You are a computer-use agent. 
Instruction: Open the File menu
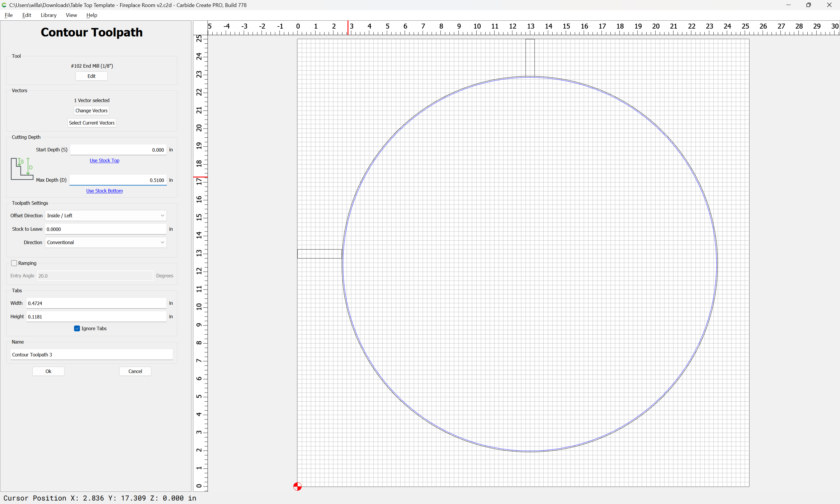9,15
